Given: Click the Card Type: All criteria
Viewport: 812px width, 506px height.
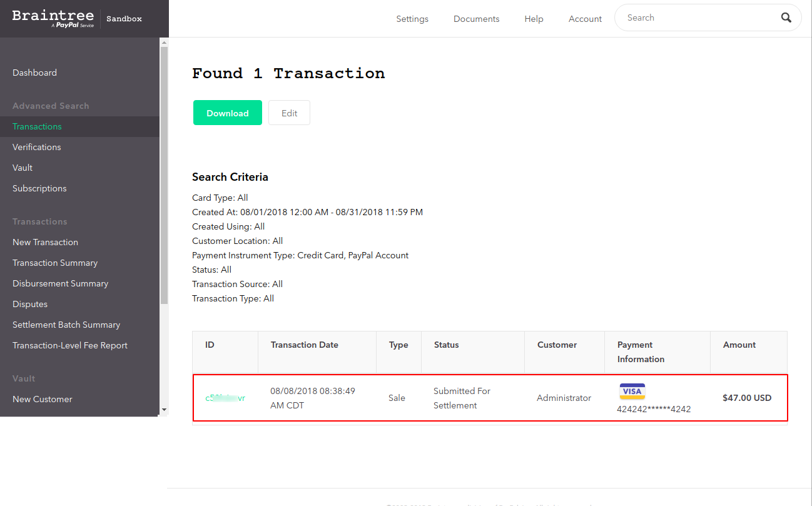Looking at the screenshot, I should 220,198.
